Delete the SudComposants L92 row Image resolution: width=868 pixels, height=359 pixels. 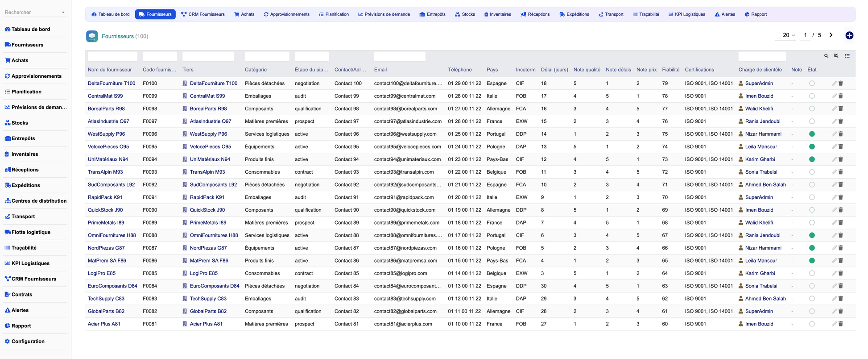pyautogui.click(x=841, y=184)
